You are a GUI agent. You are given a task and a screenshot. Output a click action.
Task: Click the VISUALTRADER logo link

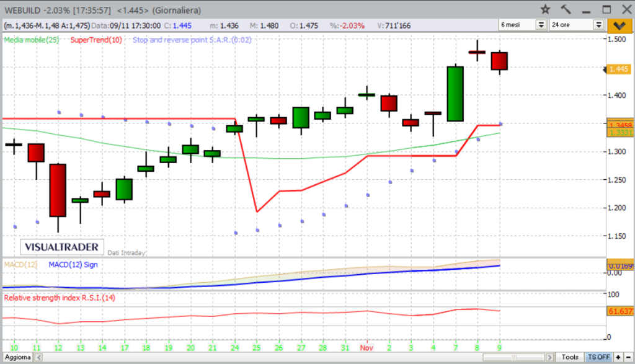(x=61, y=247)
